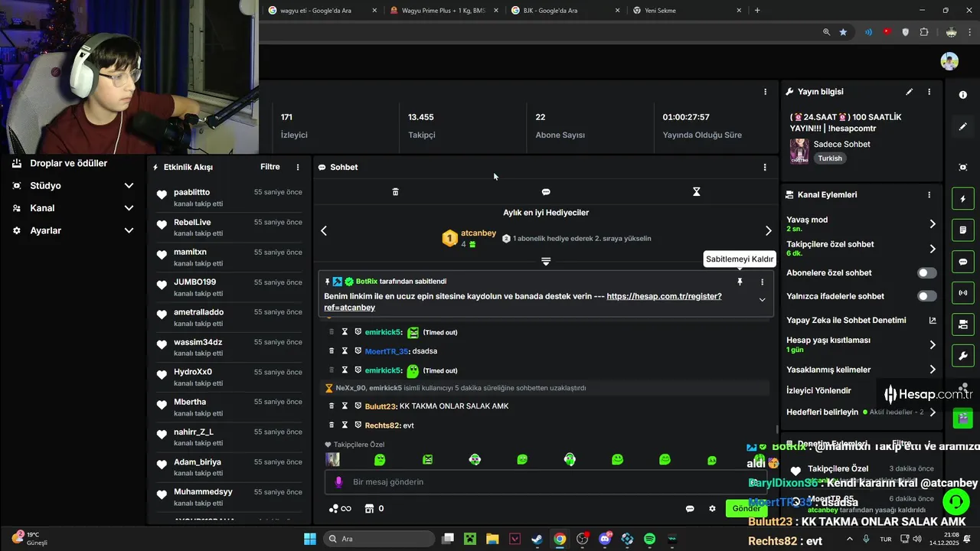This screenshot has width=980, height=551.
Task: Open chat bubble icon next to settings gear
Action: click(690, 509)
